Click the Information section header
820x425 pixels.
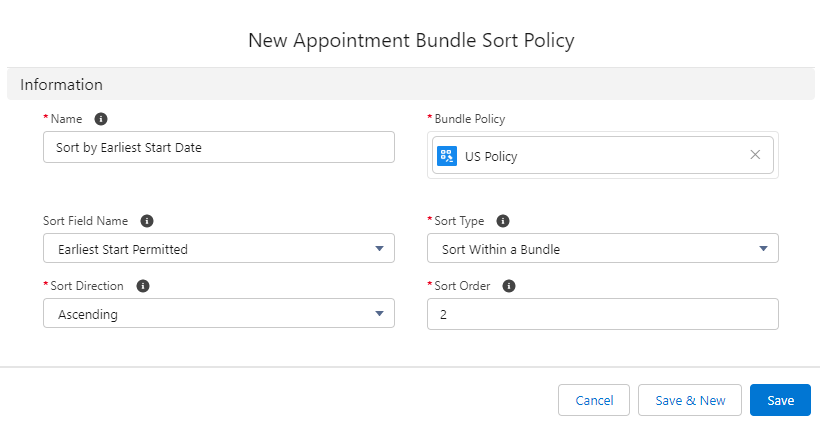click(x=411, y=84)
